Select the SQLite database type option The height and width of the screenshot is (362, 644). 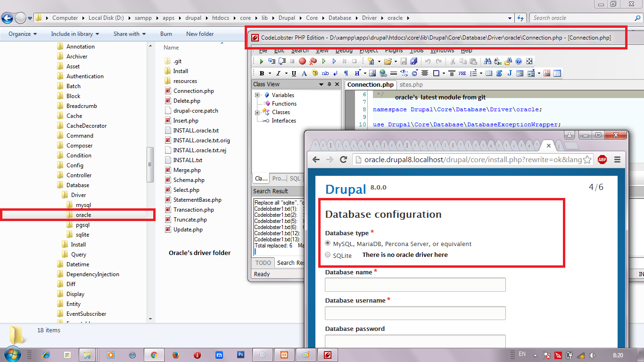328,255
